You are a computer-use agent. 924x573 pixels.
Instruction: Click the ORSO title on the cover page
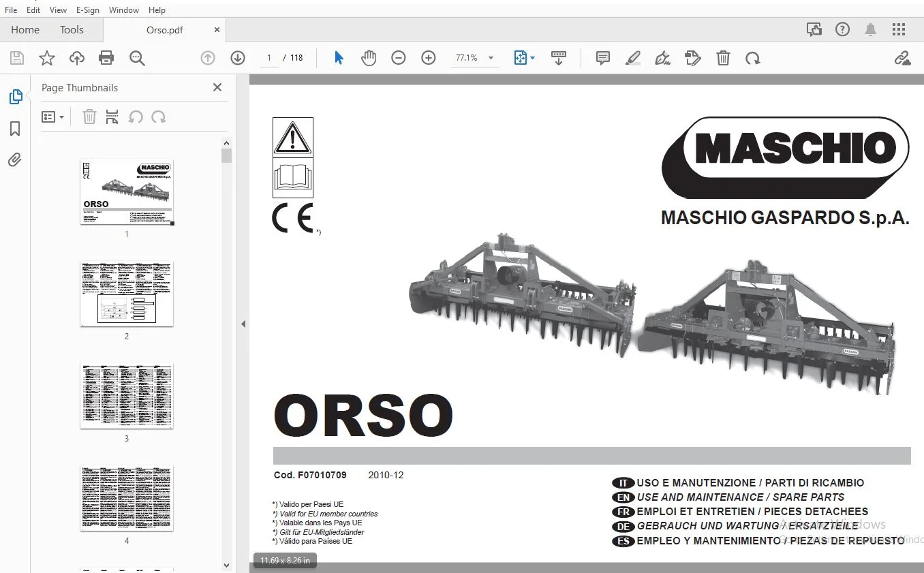[x=363, y=415]
